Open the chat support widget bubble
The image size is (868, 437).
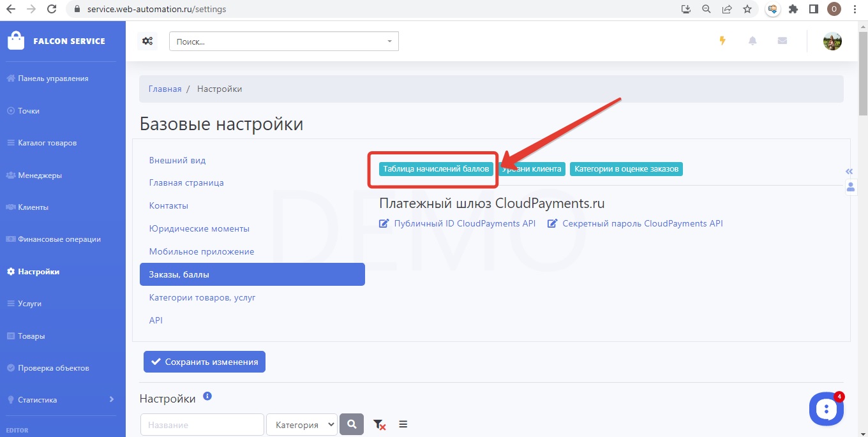(x=826, y=409)
